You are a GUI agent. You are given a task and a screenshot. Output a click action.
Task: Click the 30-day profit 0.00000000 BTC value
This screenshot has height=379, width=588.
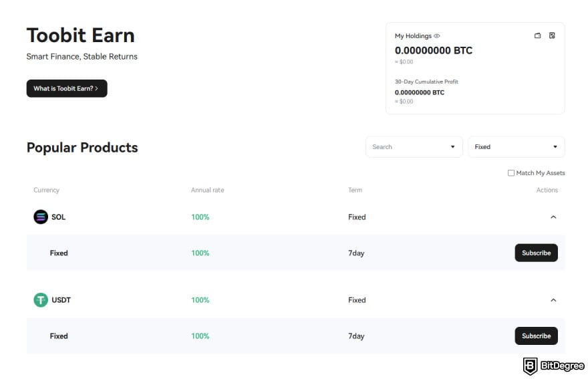(419, 92)
